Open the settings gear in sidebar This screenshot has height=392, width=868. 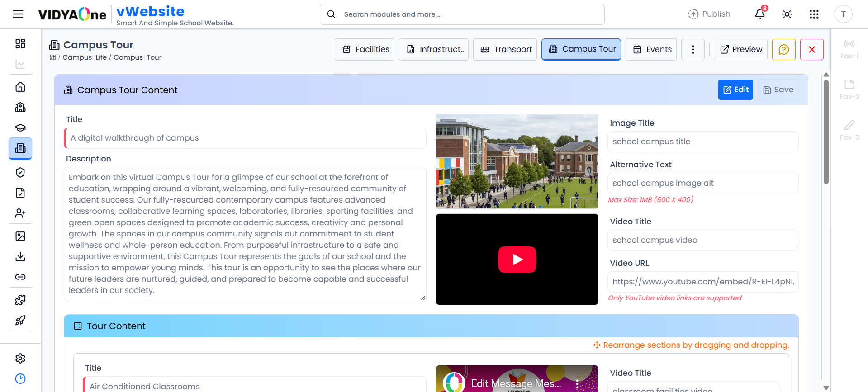tap(20, 358)
